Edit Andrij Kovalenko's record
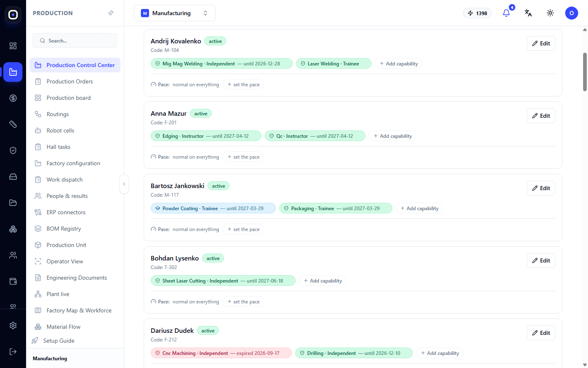 541,43
